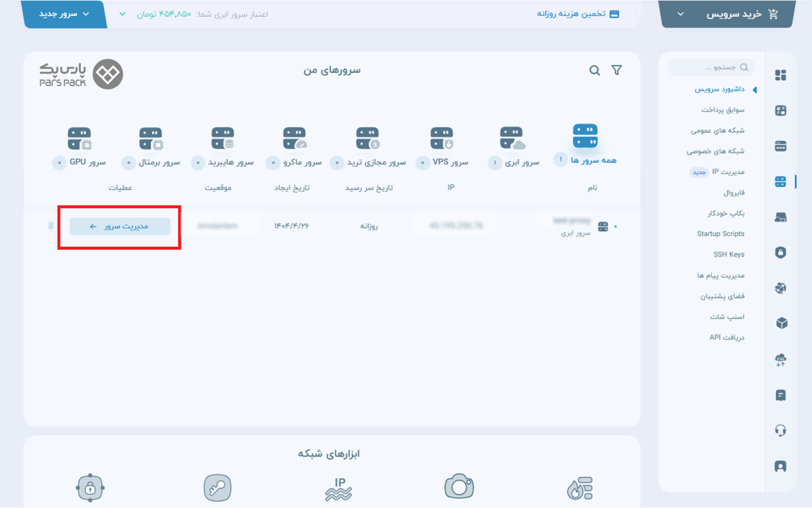The image size is (812, 508).
Task: Open اسنپ شات in sidebar
Action: tap(727, 317)
